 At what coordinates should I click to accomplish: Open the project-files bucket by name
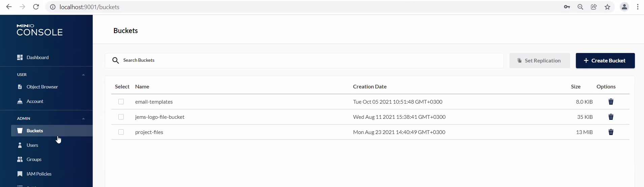click(149, 132)
